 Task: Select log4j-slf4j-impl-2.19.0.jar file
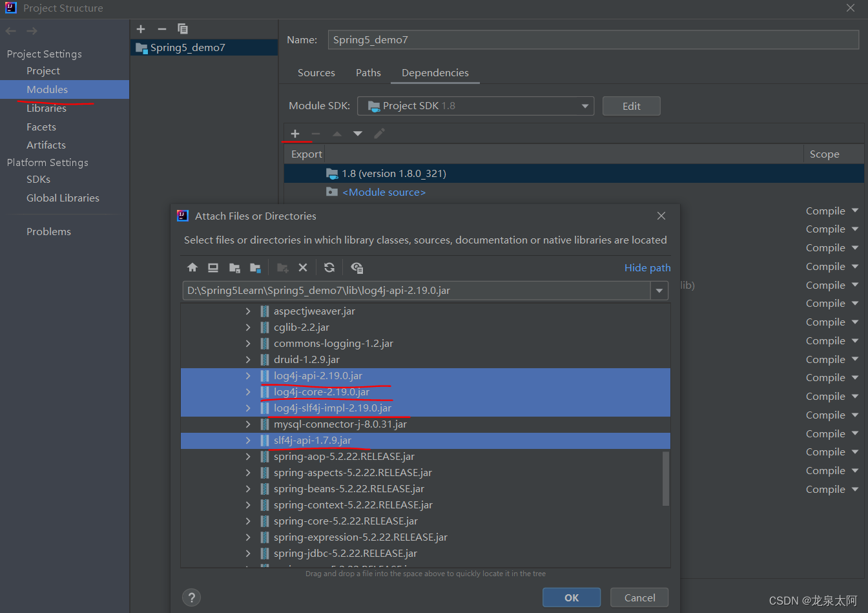click(425, 408)
